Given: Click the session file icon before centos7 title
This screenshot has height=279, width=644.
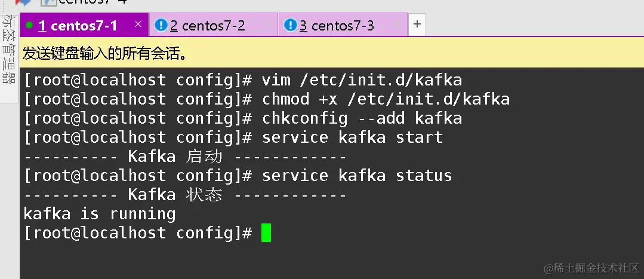Looking at the screenshot, I should point(49,2).
